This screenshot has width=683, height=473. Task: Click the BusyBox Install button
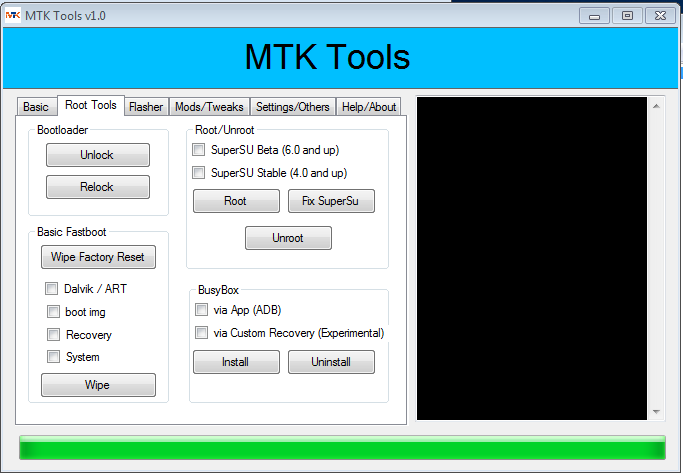[236, 362]
